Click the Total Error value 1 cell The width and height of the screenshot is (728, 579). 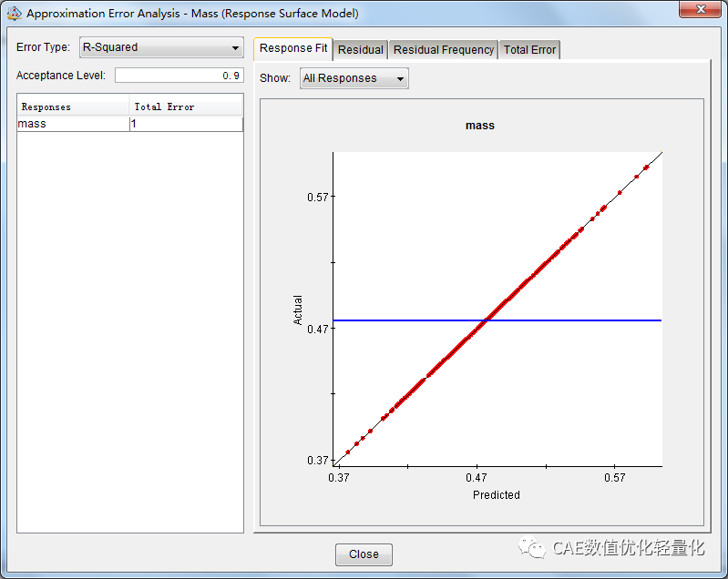186,124
